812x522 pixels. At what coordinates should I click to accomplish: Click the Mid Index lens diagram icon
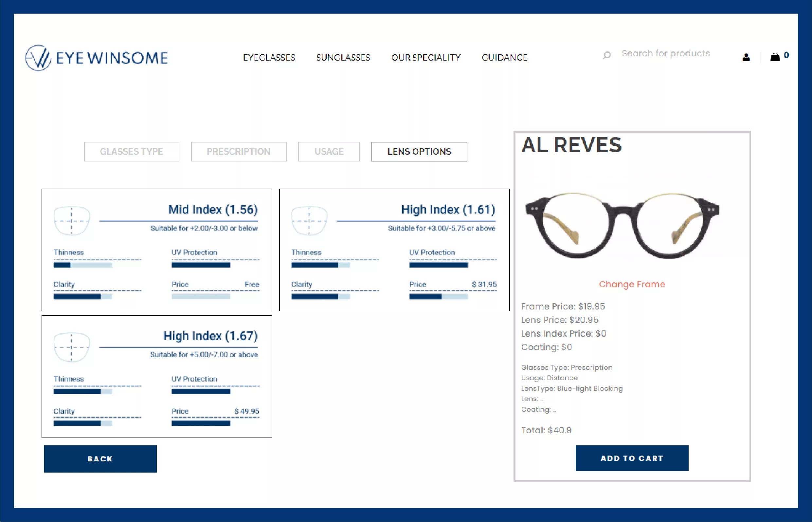72,221
